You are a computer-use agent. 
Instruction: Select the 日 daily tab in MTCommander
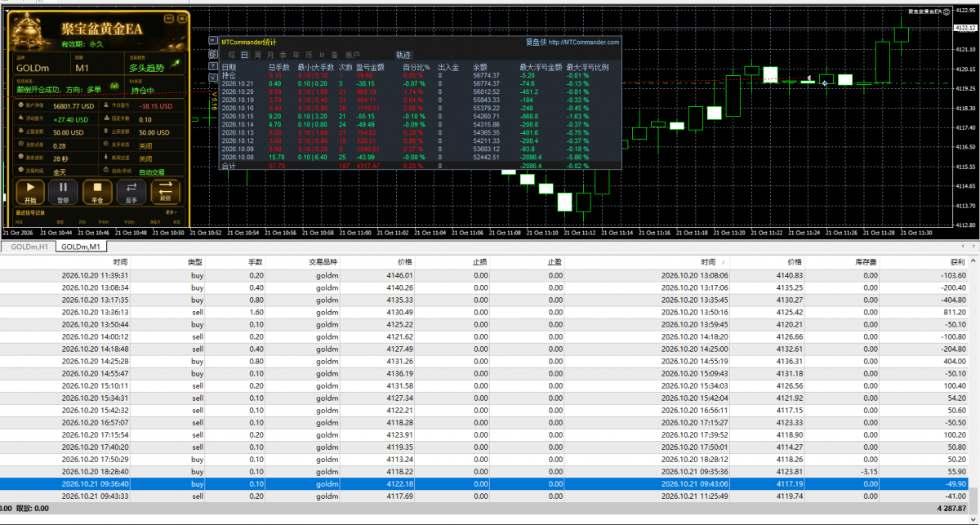[244, 55]
